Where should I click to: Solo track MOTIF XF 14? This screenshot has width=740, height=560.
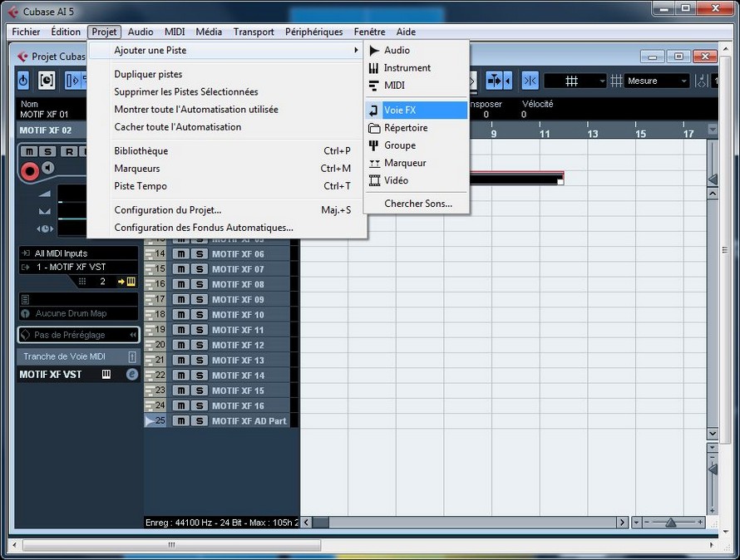point(199,376)
